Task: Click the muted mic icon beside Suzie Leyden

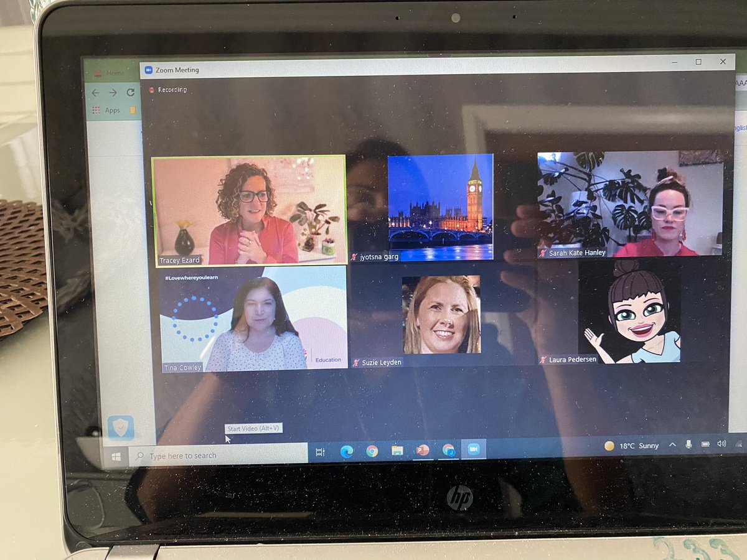Action: 357,363
